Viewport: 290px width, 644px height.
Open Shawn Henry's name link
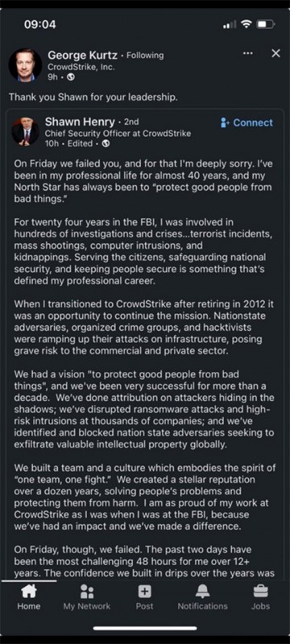pyautogui.click(x=80, y=122)
